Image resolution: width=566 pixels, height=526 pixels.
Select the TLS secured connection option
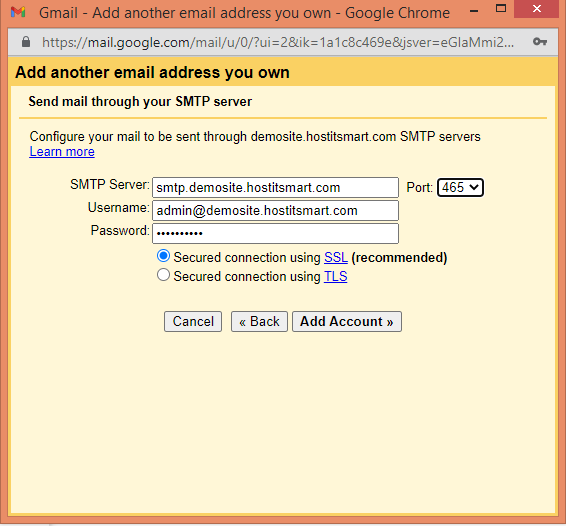pyautogui.click(x=163, y=275)
